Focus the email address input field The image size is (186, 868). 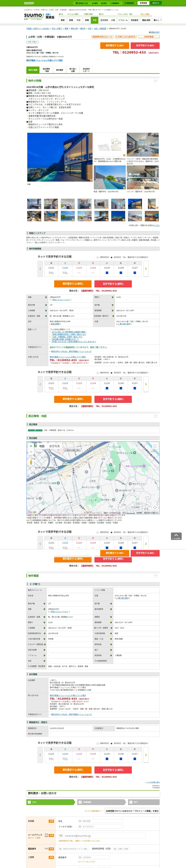coord(102,836)
